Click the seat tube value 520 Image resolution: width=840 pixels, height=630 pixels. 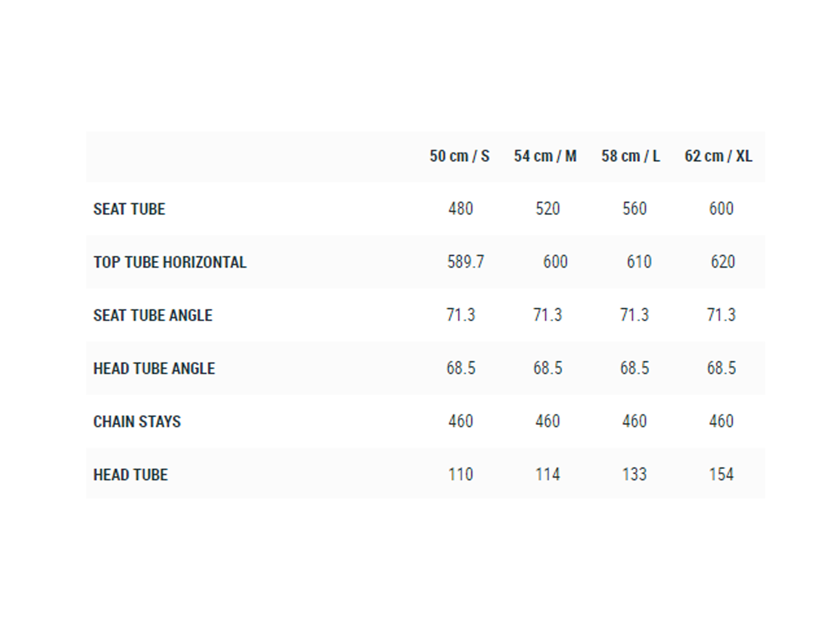pyautogui.click(x=548, y=209)
